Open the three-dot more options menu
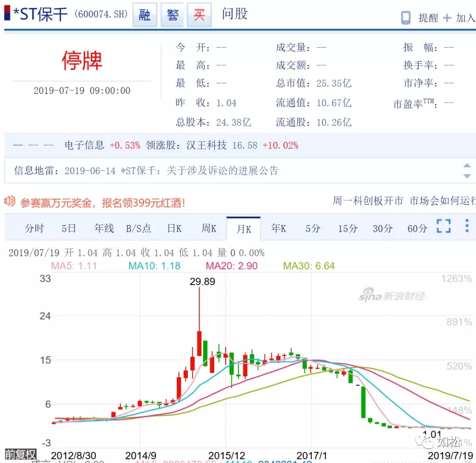Image resolution: width=476 pixels, height=463 pixels. (467, 226)
